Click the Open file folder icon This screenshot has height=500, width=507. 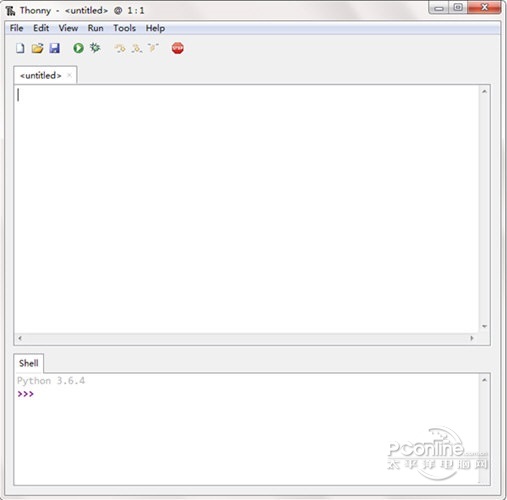(x=37, y=48)
